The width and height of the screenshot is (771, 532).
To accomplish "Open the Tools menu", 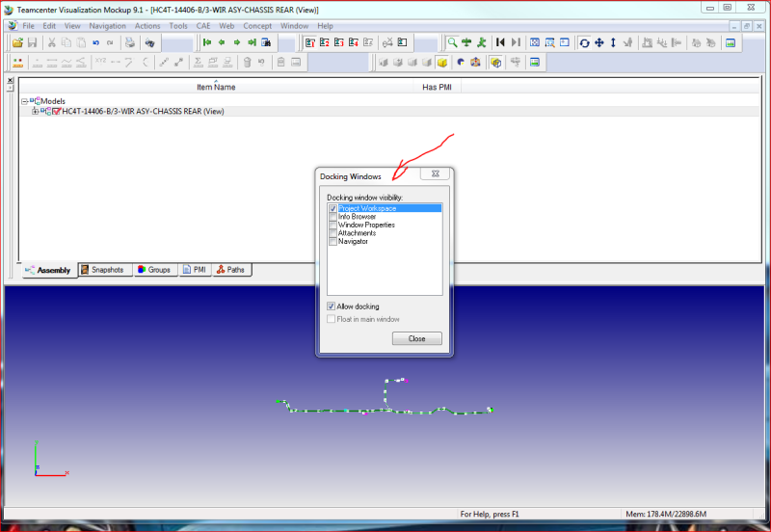I will tap(178, 26).
